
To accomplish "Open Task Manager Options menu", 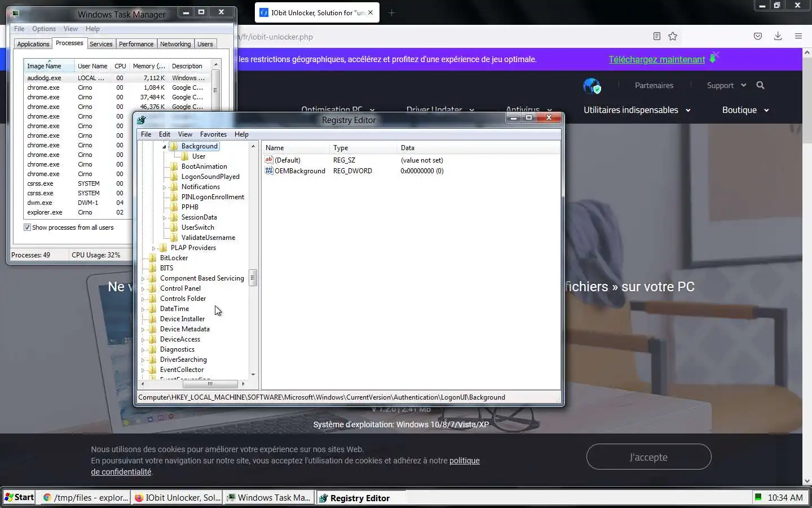I will click(44, 29).
